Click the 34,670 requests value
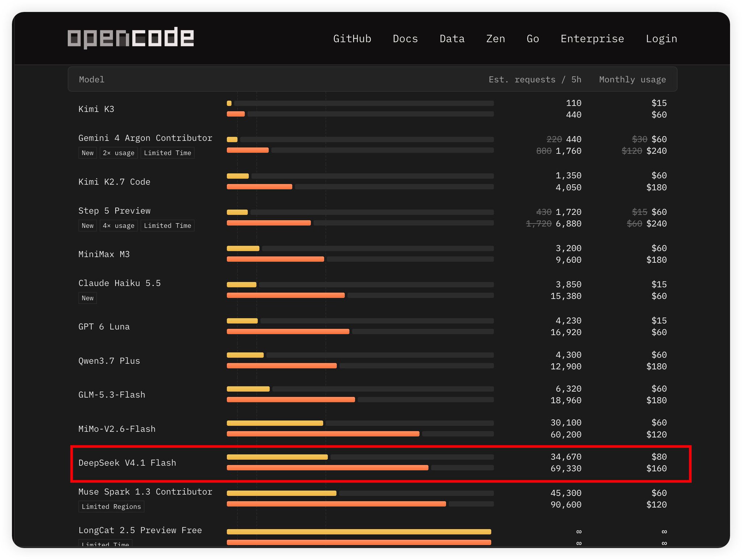Viewport: 742px width, 560px height. [x=566, y=457]
